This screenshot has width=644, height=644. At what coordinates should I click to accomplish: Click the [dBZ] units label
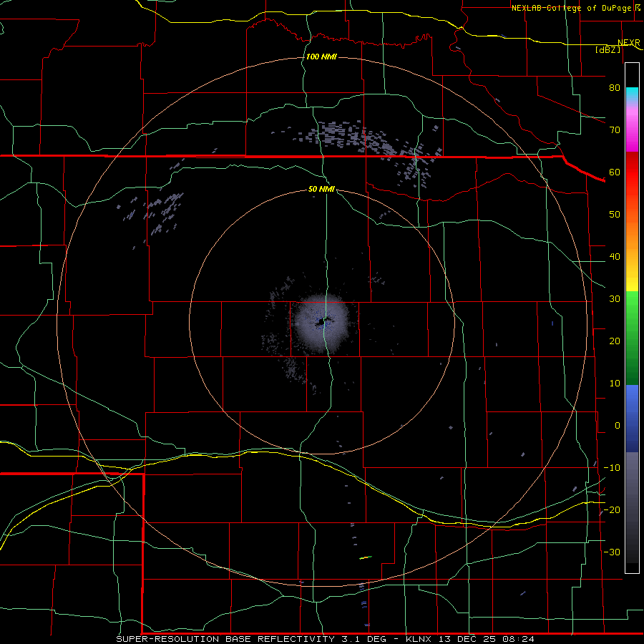(x=608, y=49)
